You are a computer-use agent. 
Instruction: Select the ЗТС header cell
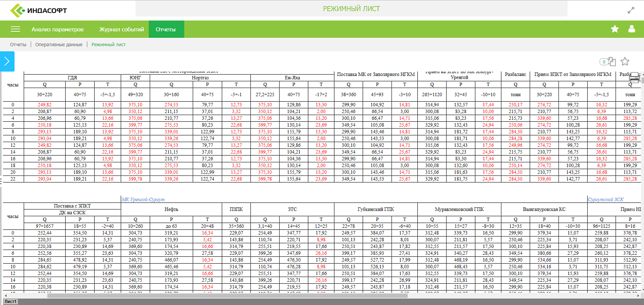coord(292,209)
